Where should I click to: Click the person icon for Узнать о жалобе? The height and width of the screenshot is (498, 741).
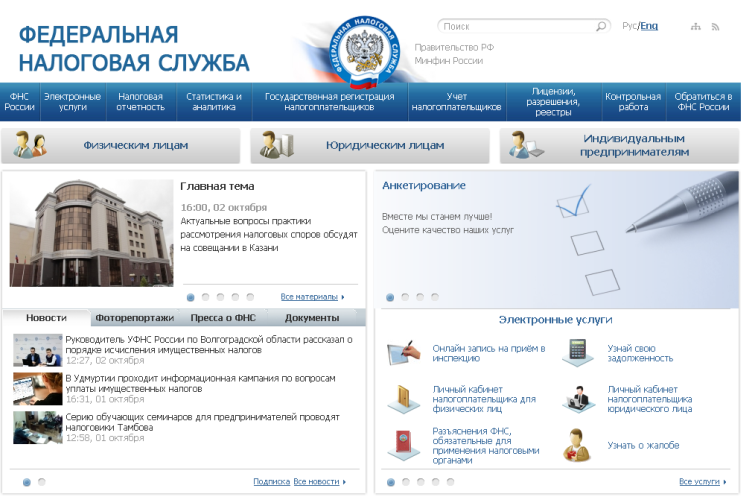coord(577,445)
